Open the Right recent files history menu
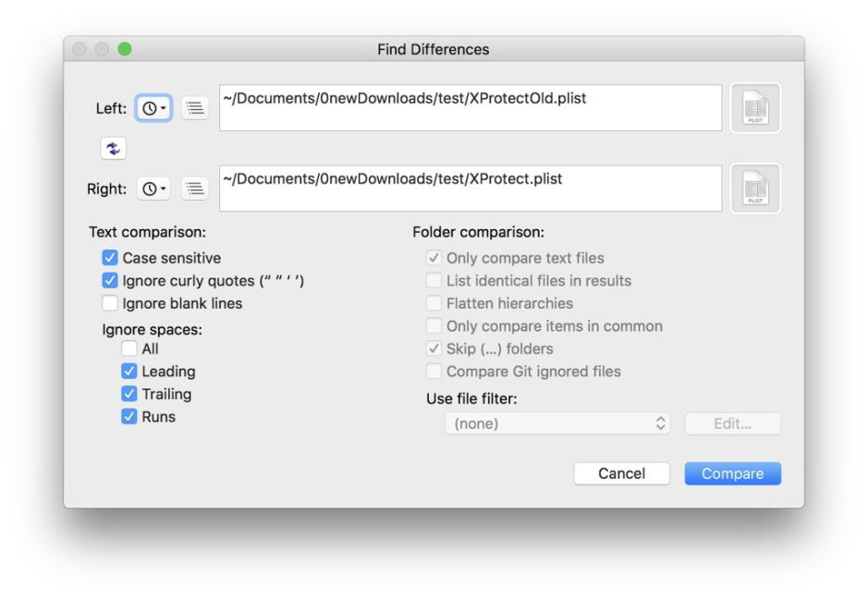Screen dimensions: 868x599 coord(153,189)
